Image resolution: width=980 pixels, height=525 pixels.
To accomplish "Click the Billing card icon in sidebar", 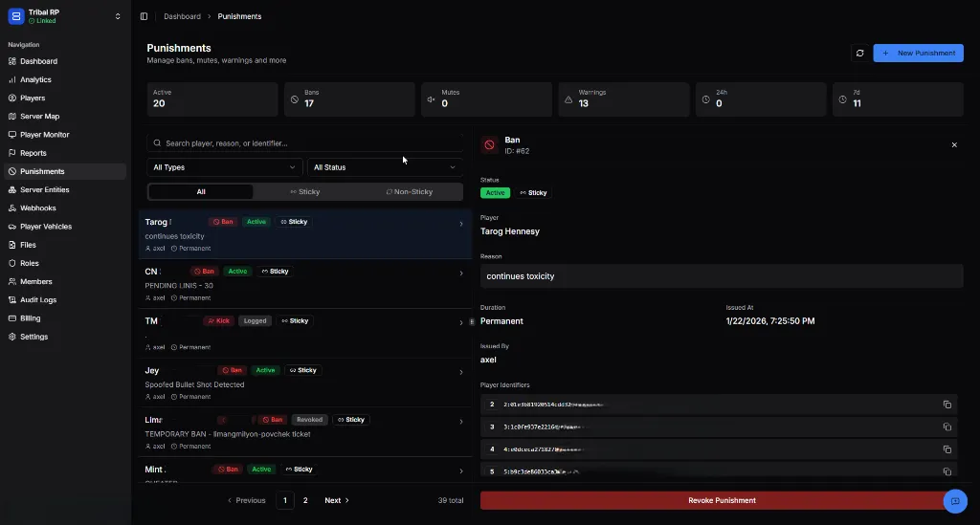I will [x=11, y=318].
